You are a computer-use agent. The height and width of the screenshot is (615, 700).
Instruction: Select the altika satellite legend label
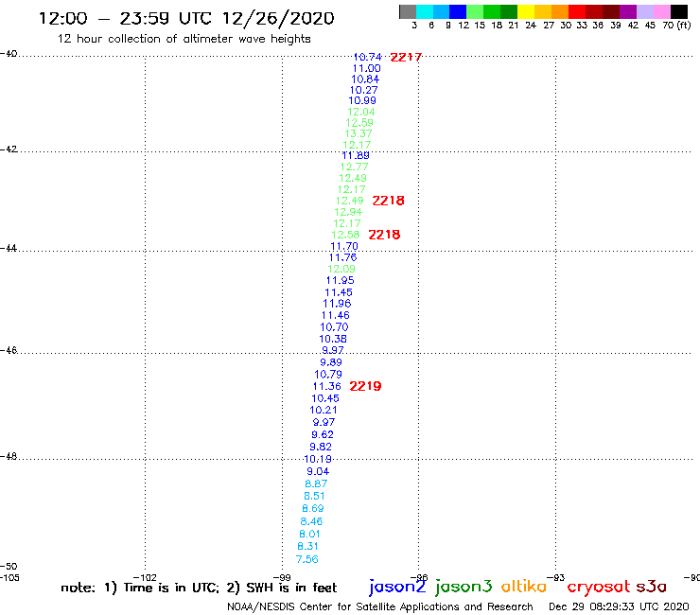click(524, 587)
